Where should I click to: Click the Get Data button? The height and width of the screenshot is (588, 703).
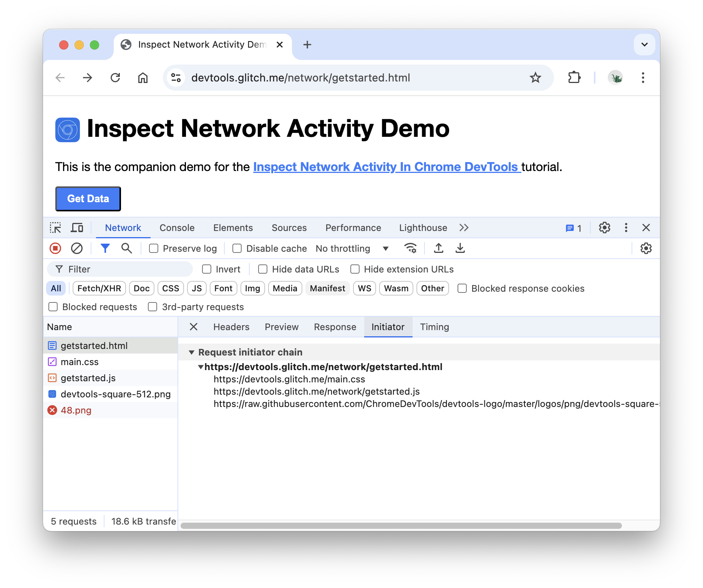click(88, 198)
